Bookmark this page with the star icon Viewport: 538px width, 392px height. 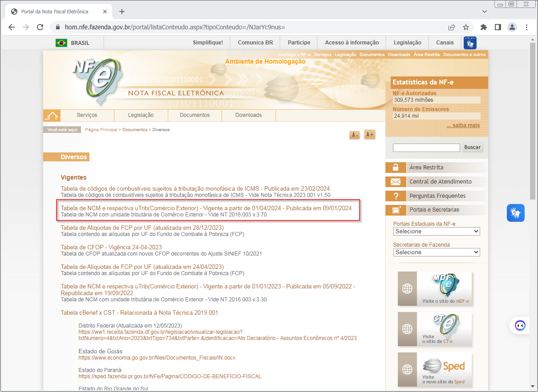[x=466, y=27]
